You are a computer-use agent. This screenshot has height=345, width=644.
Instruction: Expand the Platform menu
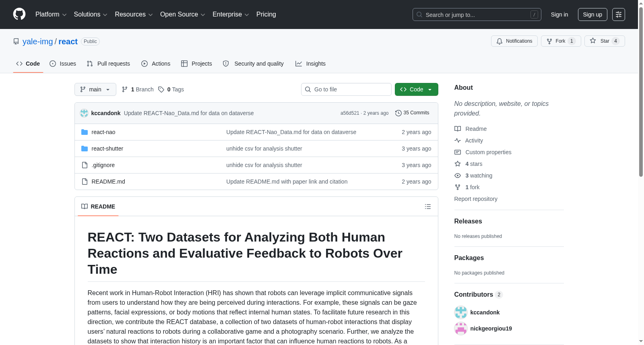51,14
